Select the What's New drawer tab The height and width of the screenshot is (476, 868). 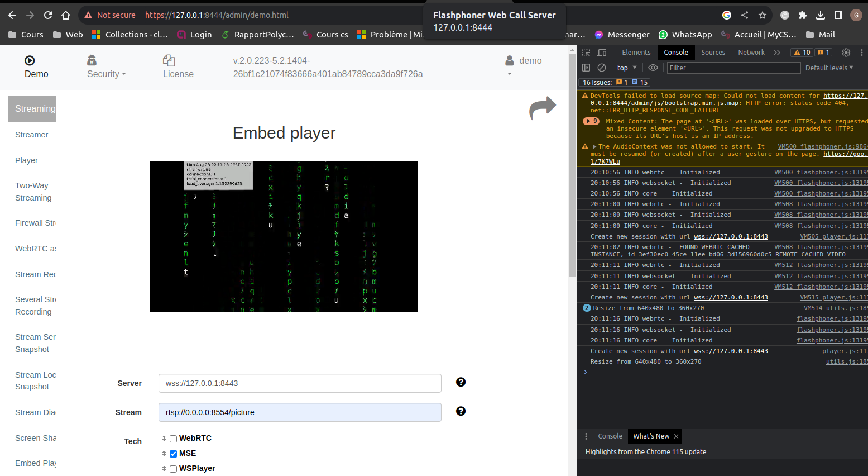651,436
